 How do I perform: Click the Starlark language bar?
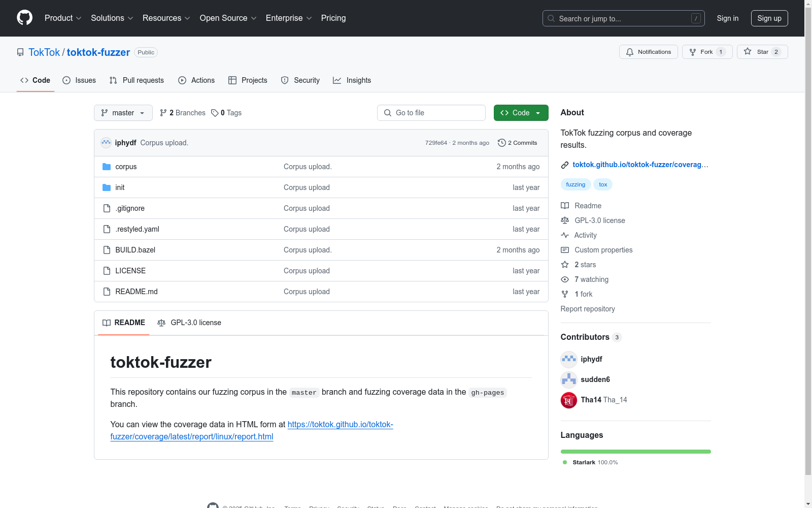click(636, 452)
